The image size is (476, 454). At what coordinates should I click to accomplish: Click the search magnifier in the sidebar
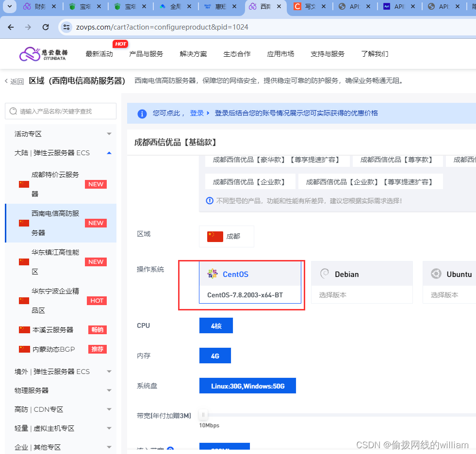tap(13, 111)
